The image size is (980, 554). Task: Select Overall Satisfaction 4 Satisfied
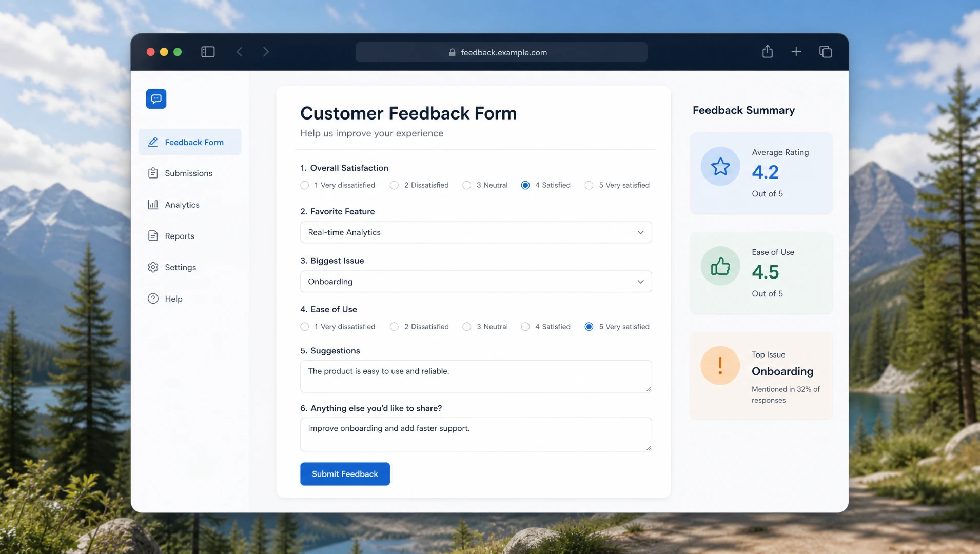525,185
